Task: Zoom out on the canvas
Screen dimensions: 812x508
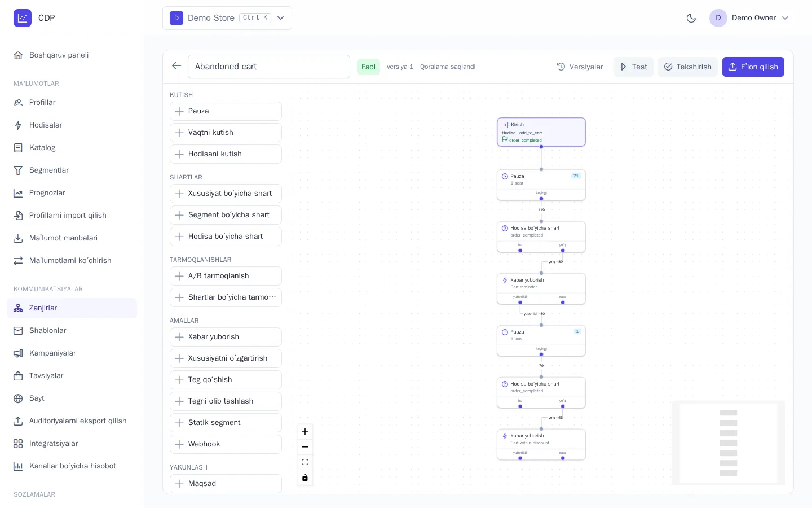Action: 305,447
